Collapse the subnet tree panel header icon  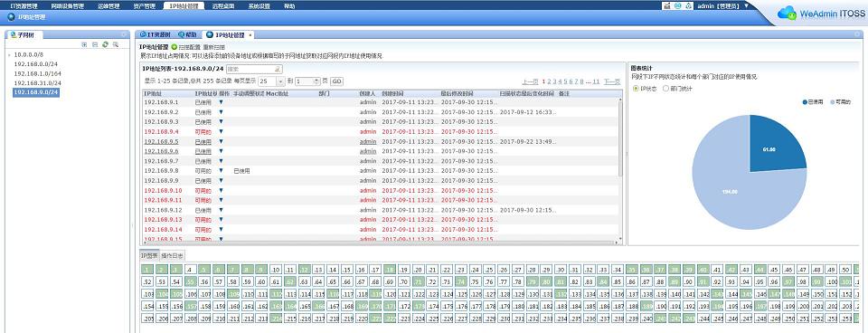124,34
